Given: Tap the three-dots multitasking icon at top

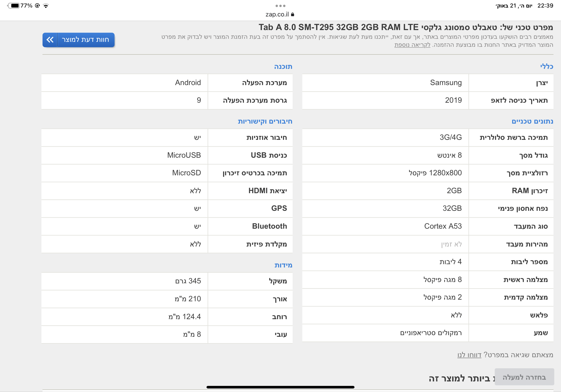Looking at the screenshot, I should pyautogui.click(x=280, y=6).
